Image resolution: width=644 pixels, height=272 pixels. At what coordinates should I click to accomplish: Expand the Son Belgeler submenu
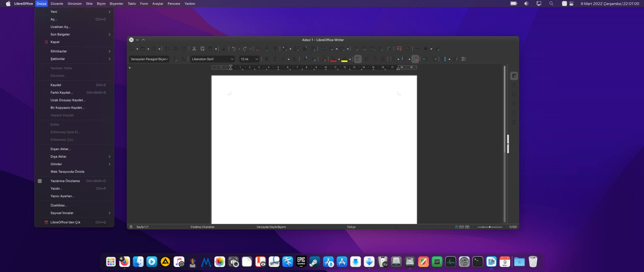tap(74, 35)
